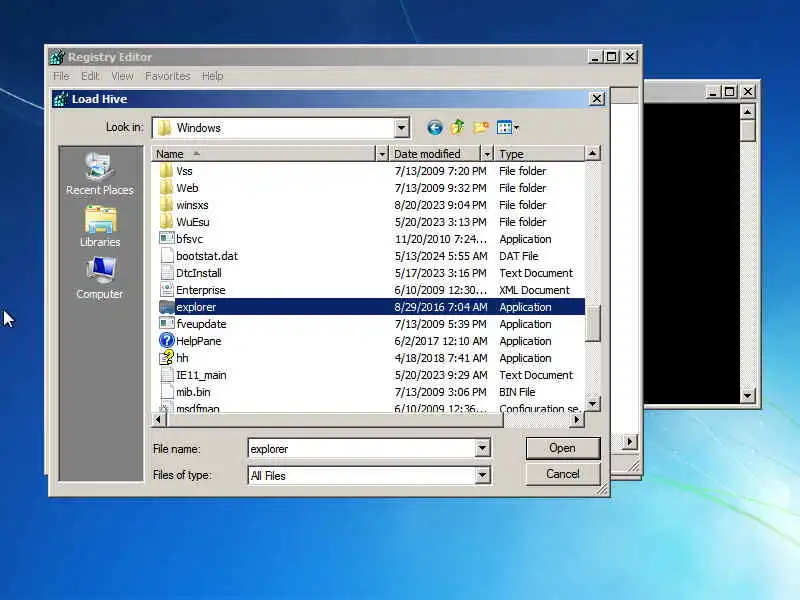Screen dimensions: 800x600
Task: Open Computer in the places bar
Action: [x=99, y=279]
